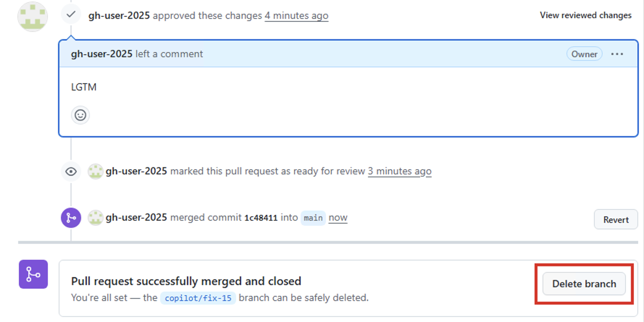Click the '3 minutes ago' timestamp
The height and width of the screenshot is (322, 644).
coord(400,171)
